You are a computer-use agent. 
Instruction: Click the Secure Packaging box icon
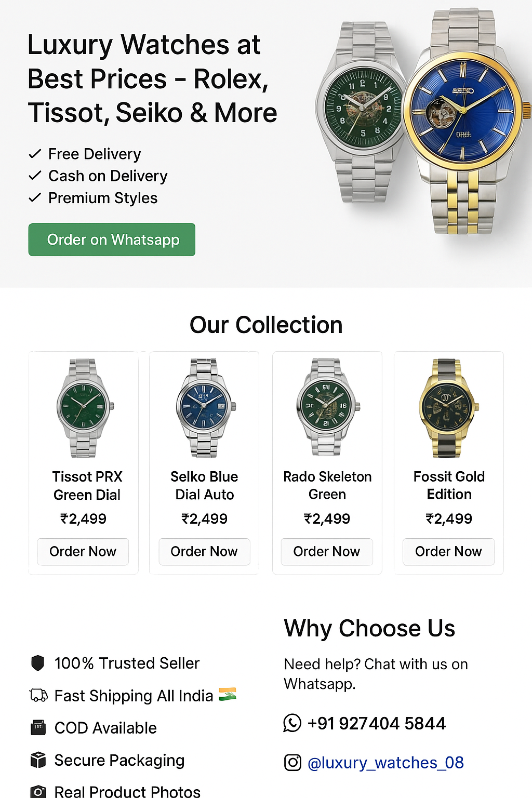click(38, 760)
